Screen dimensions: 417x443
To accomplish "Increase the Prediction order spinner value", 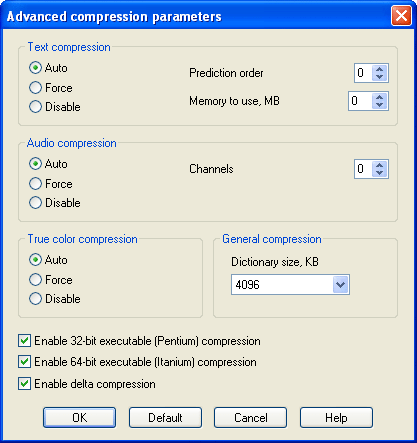I will 379,69.
